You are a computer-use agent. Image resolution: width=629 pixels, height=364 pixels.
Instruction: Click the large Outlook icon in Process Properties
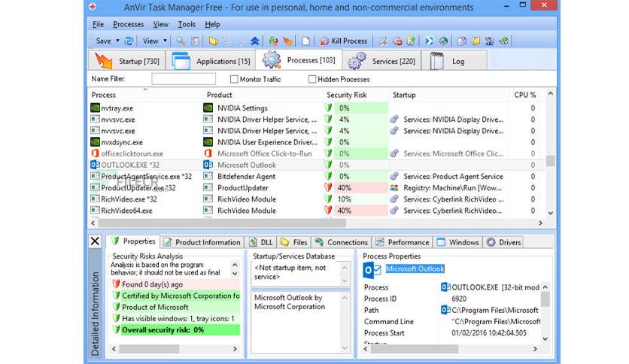pos(372,271)
